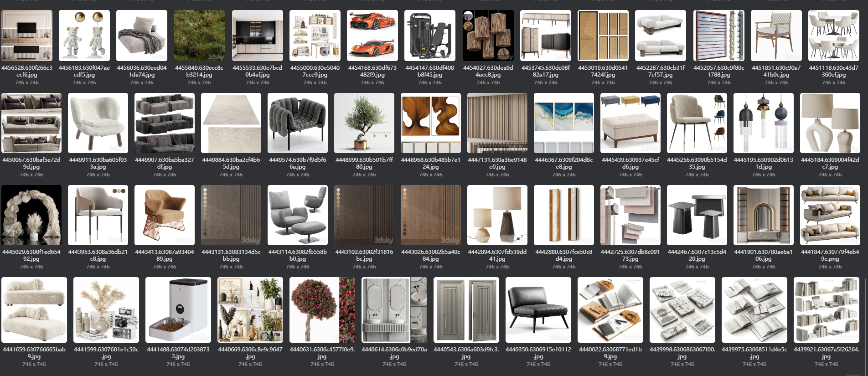
Task: Select the gray recliner chairs thumbnail
Action: 297,215
